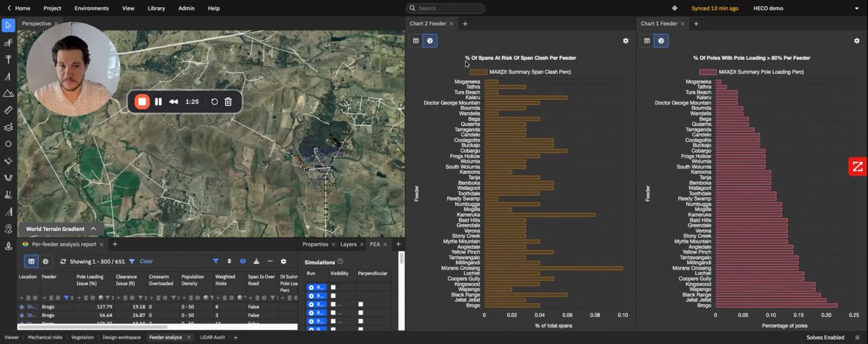Toggle visibility checkbox of first simulation run

point(333,288)
